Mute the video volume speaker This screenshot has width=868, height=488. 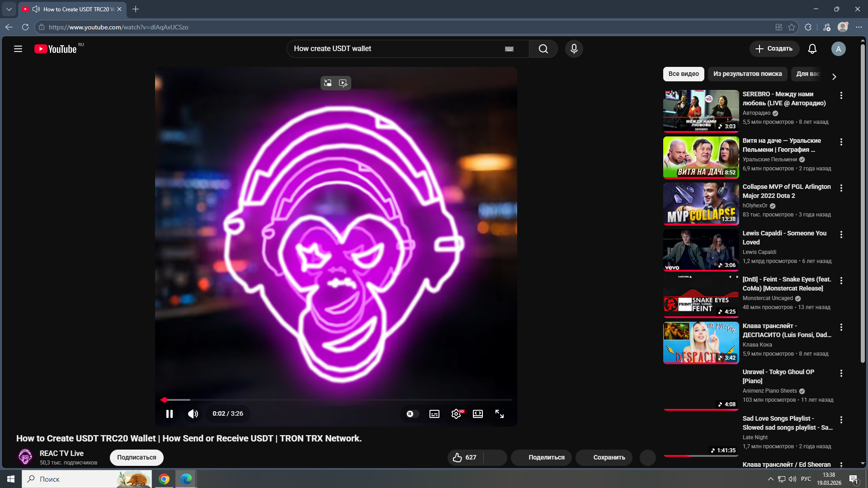(x=193, y=414)
